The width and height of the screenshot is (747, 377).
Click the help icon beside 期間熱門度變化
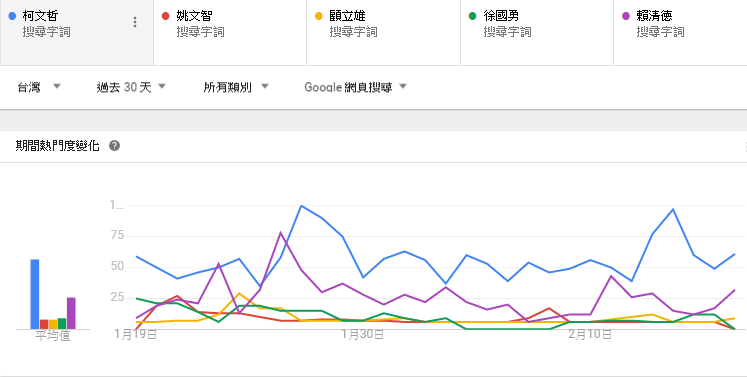pyautogui.click(x=114, y=146)
